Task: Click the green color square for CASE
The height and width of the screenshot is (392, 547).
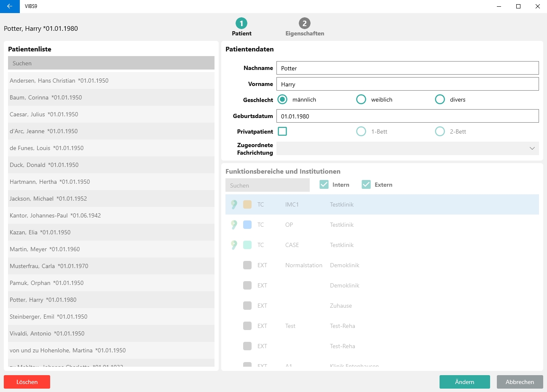Action: tap(247, 245)
